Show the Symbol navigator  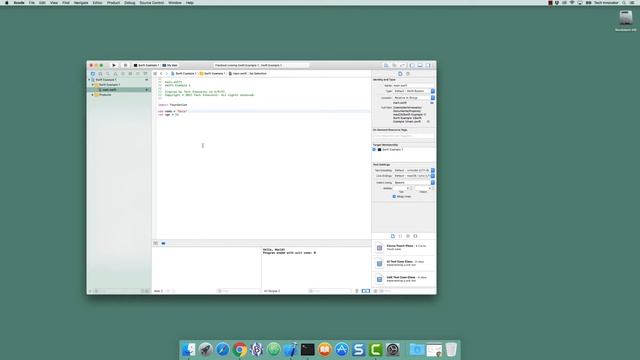(100, 74)
